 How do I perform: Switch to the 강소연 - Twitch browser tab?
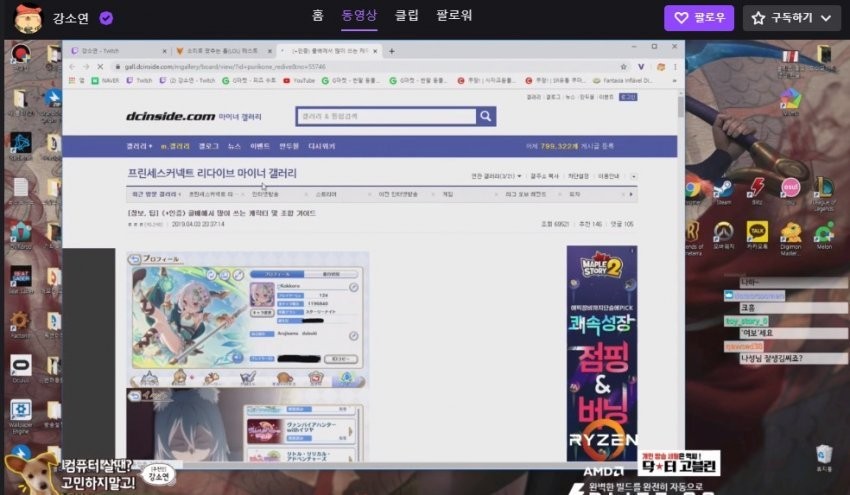click(117, 51)
